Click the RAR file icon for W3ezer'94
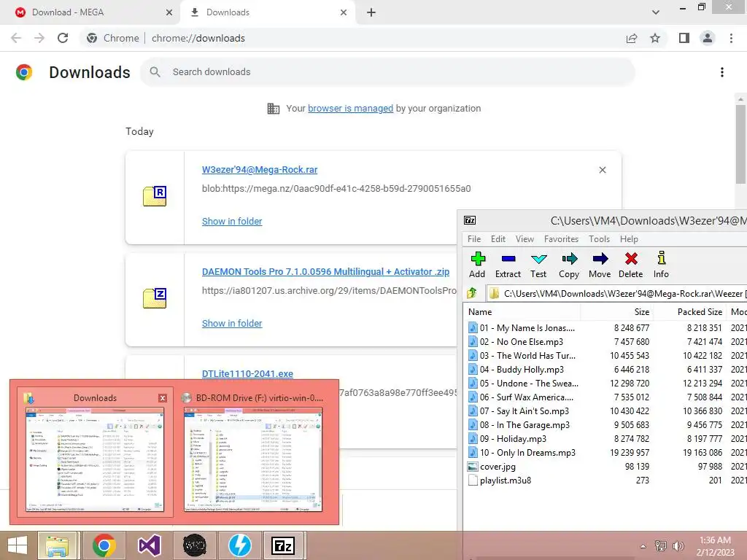Image resolution: width=747 pixels, height=560 pixels. point(155,195)
